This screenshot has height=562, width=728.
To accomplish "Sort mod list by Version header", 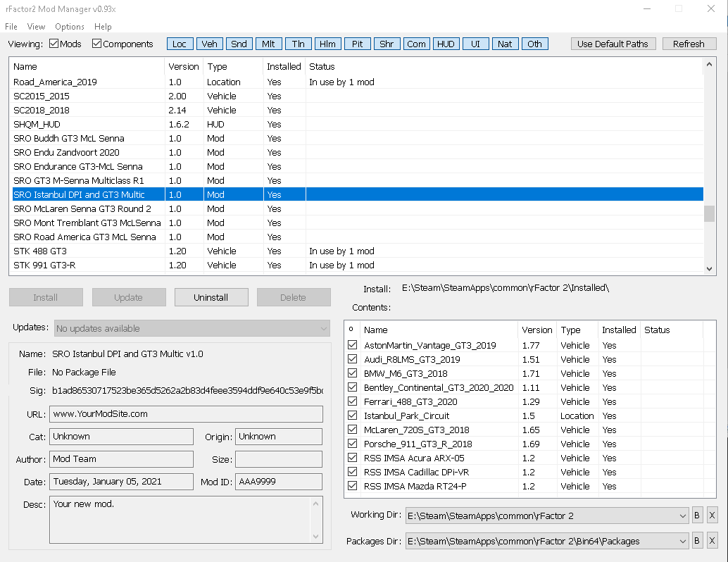I will (x=184, y=66).
